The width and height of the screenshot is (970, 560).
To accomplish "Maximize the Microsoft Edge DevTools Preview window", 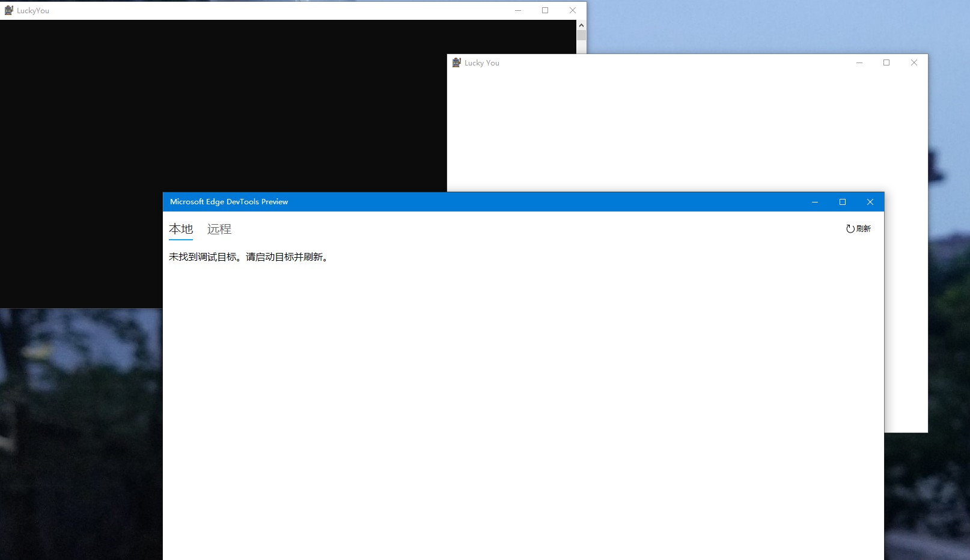I will click(x=843, y=202).
